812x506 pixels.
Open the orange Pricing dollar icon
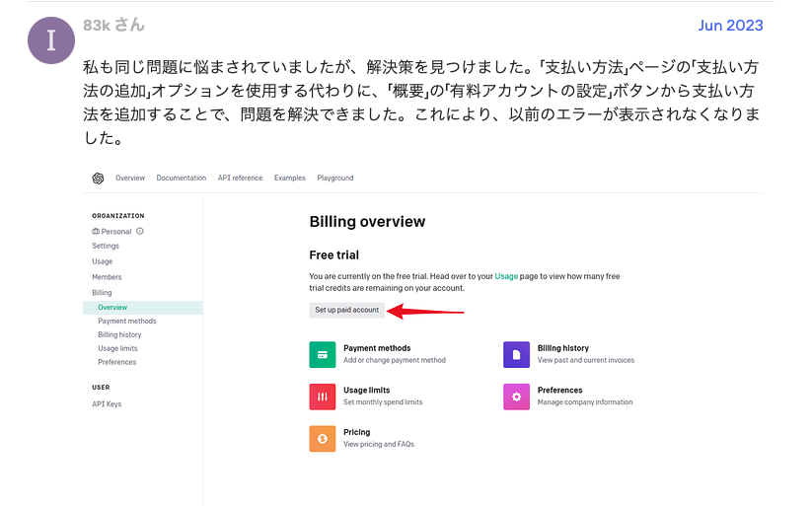(x=322, y=439)
